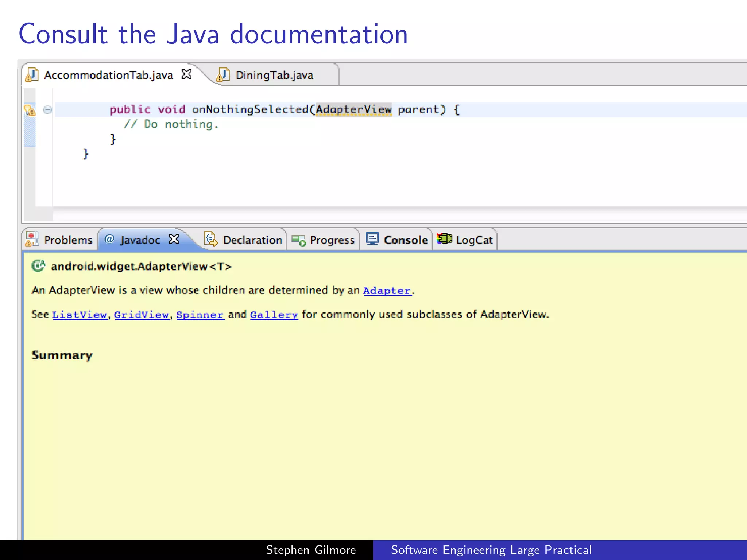The image size is (747, 560).
Task: Click the onNothingSelected method name in code
Action: tap(251, 109)
